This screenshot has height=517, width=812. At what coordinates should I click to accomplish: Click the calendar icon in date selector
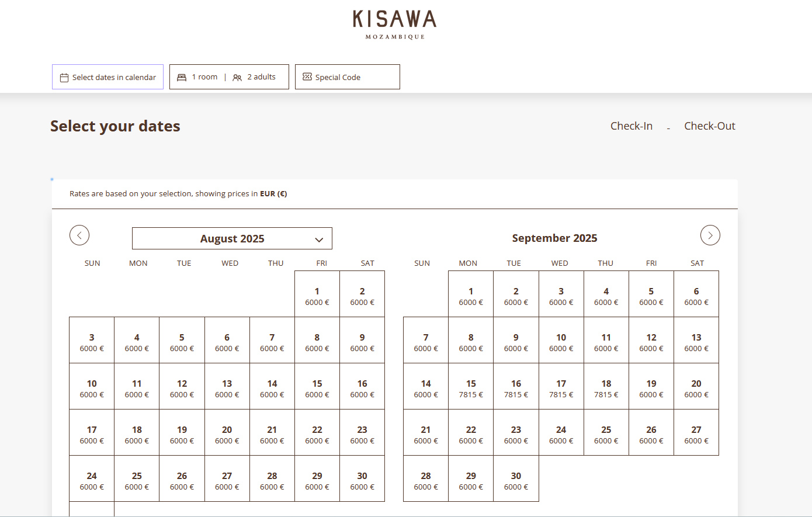(x=64, y=78)
